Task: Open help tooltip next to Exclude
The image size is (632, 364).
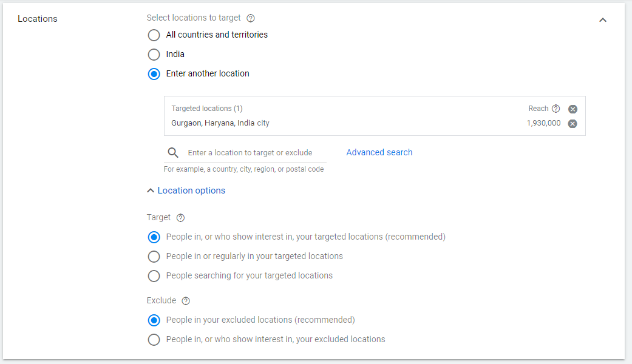Action: pos(186,301)
